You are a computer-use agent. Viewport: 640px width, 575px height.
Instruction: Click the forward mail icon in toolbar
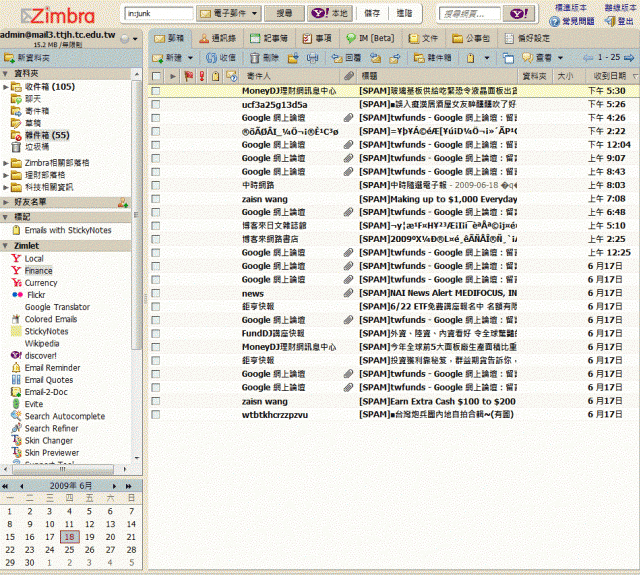point(395,58)
